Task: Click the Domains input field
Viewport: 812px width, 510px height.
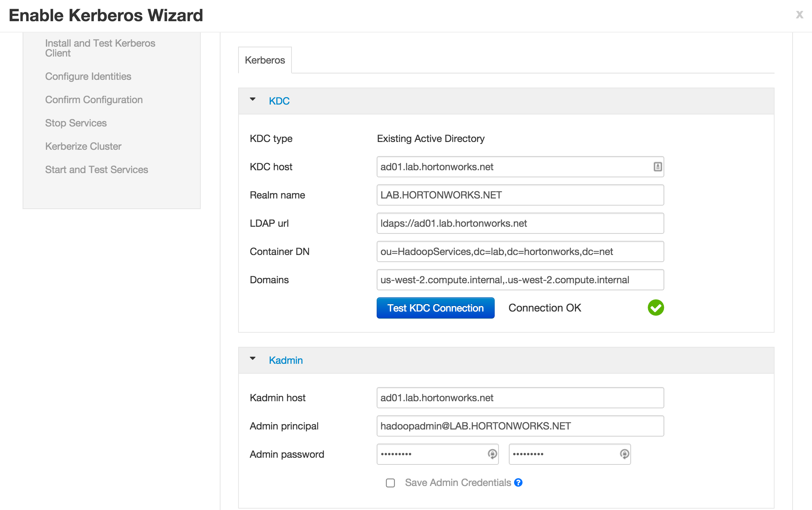Action: (x=520, y=280)
